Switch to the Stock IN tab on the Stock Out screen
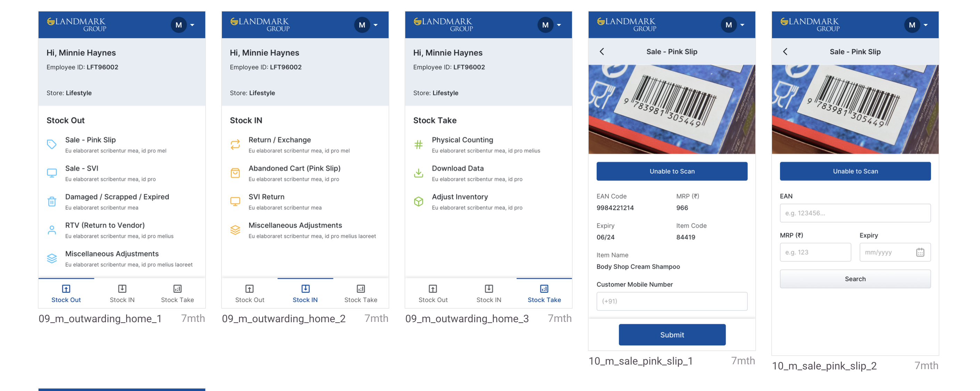980x391 pixels. tap(122, 293)
